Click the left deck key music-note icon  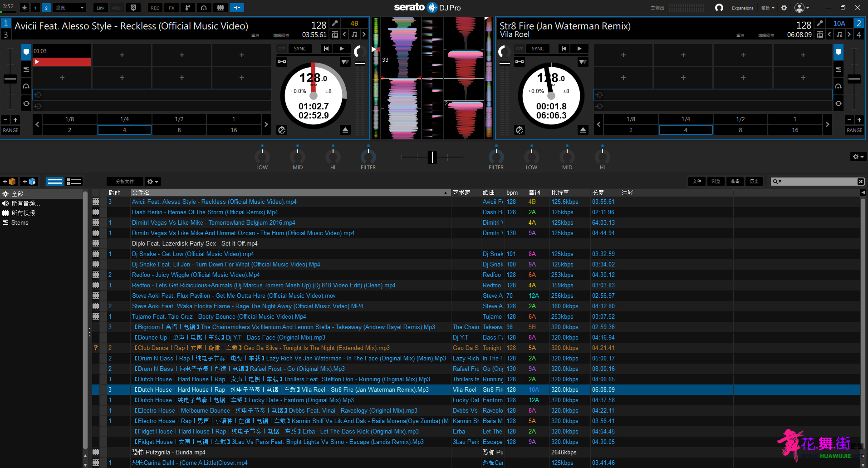pyautogui.click(x=354, y=34)
